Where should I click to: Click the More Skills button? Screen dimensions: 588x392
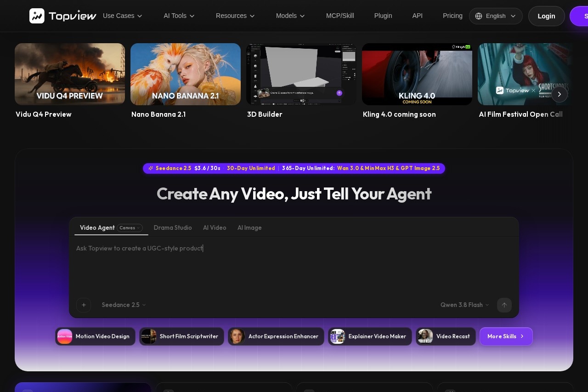(x=506, y=336)
